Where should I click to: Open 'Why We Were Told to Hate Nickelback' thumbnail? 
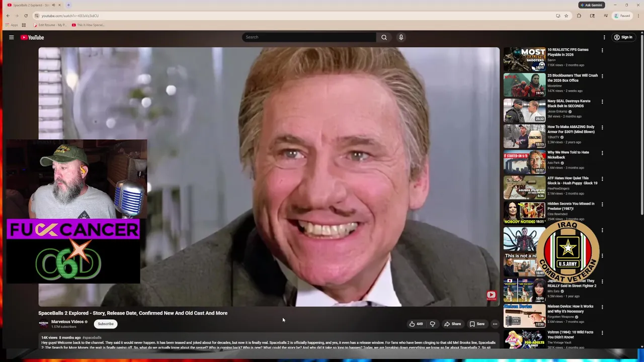(x=525, y=161)
